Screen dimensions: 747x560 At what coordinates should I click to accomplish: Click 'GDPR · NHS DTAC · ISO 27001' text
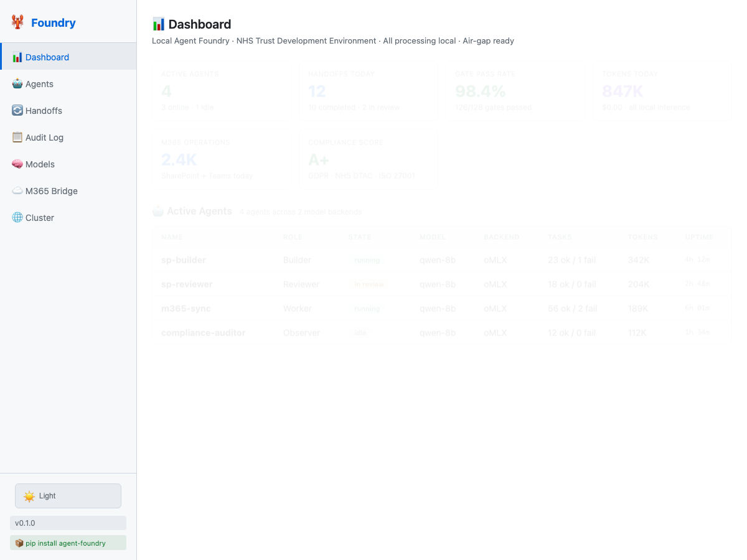(x=362, y=176)
